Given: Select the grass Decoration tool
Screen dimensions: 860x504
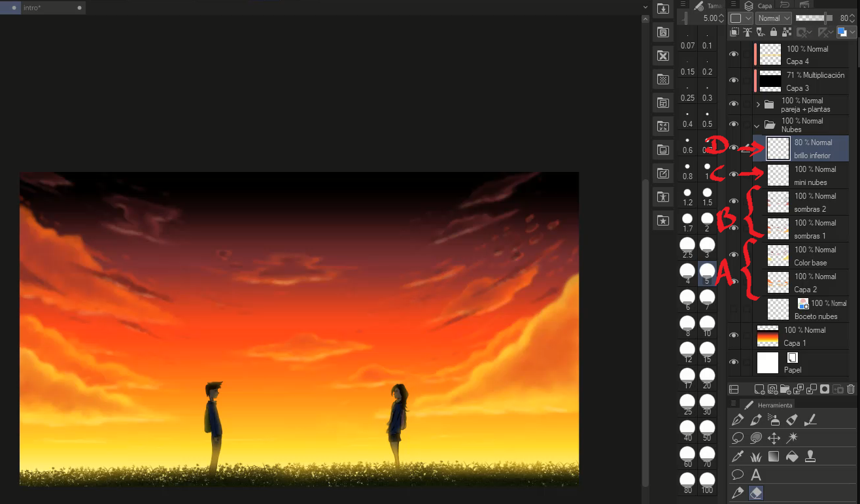Looking at the screenshot, I should tap(756, 456).
